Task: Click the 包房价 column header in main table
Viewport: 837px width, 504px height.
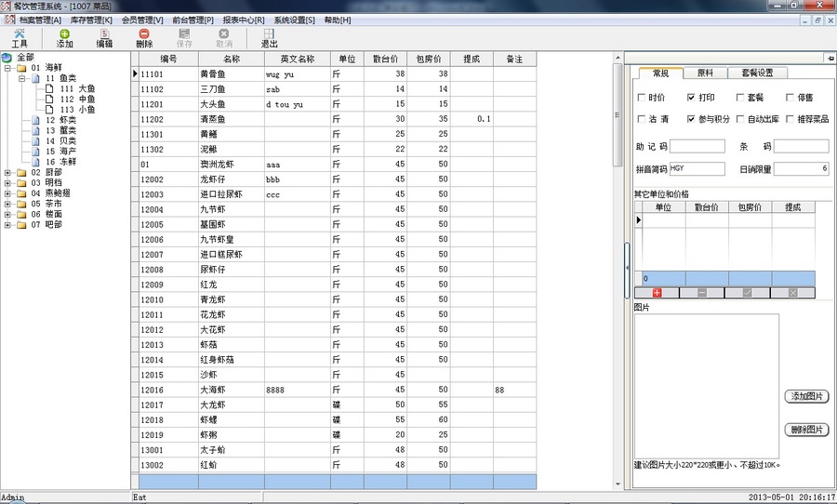Action: (x=429, y=59)
